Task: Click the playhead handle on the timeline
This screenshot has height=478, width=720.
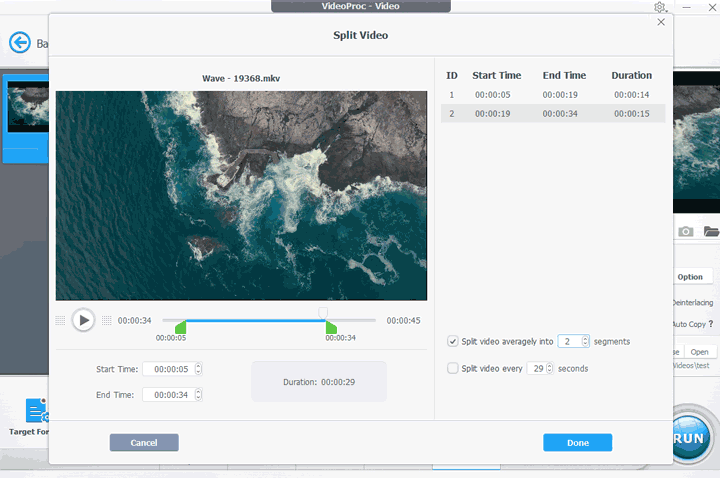Action: click(x=323, y=313)
